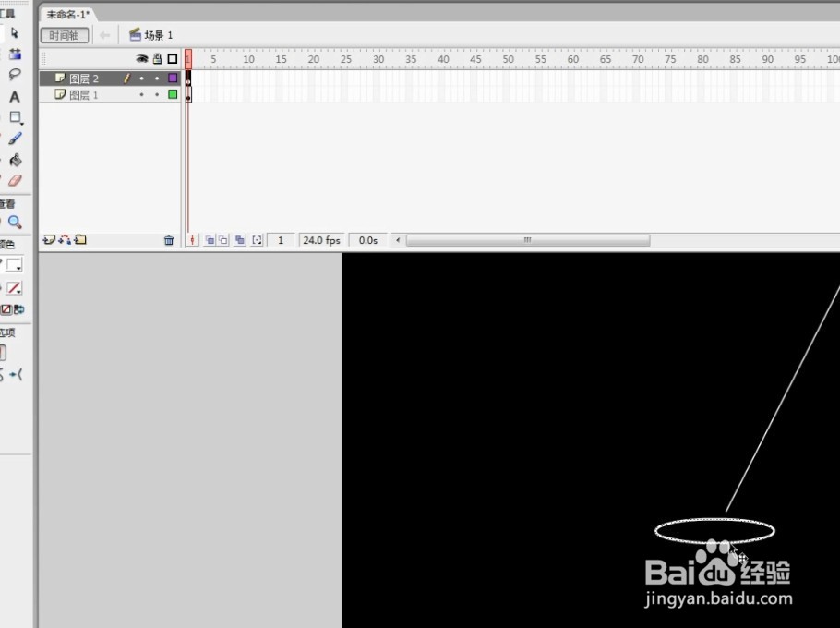Toggle lock dot of 图层 1
The height and width of the screenshot is (628, 840).
pos(157,95)
